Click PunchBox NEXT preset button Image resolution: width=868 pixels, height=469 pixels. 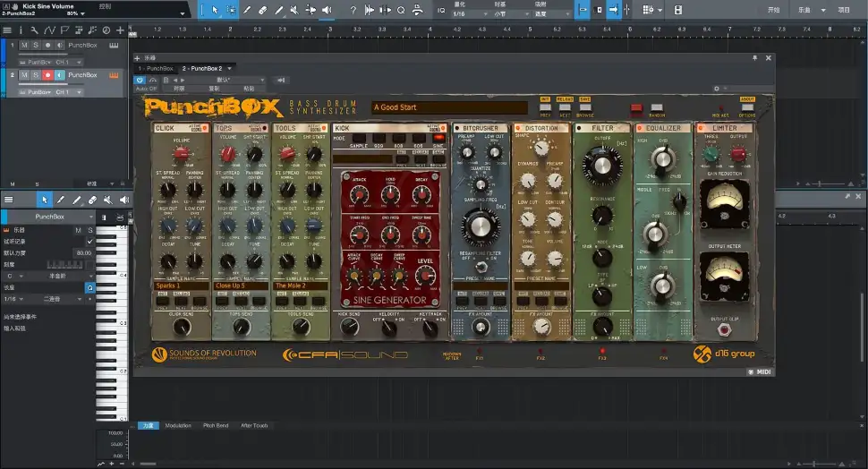[565, 107]
